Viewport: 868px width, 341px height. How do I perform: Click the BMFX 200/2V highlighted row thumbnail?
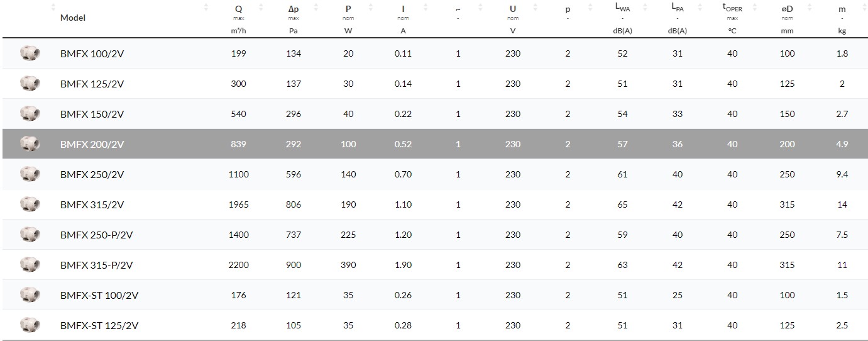pyautogui.click(x=30, y=144)
